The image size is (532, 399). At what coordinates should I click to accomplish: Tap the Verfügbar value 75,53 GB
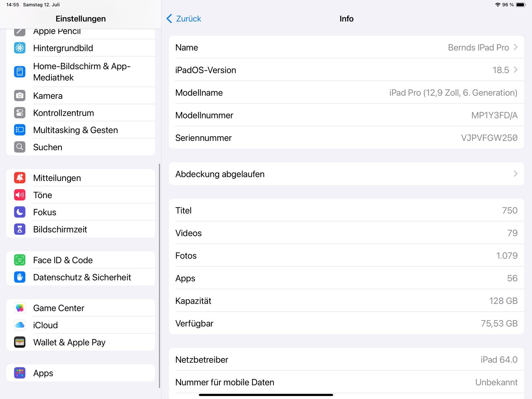click(x=499, y=324)
